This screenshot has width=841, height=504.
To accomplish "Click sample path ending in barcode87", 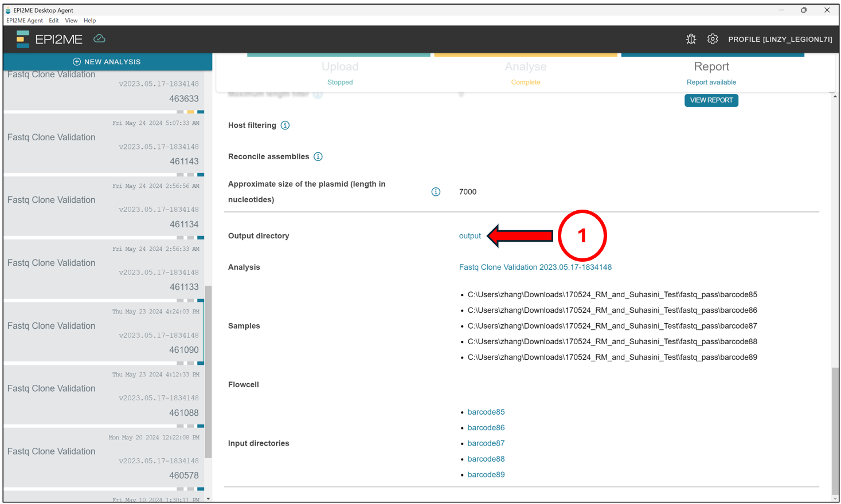I will 612,326.
